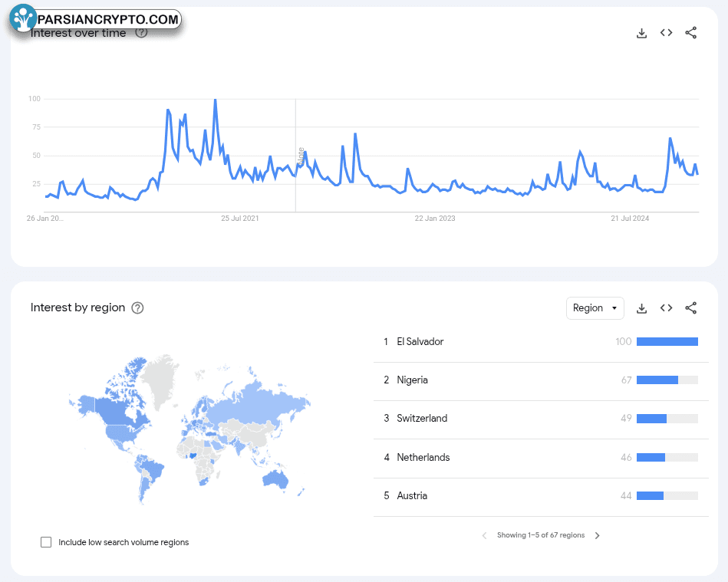Share the Interest by region card
The height and width of the screenshot is (582, 728).
(690, 308)
